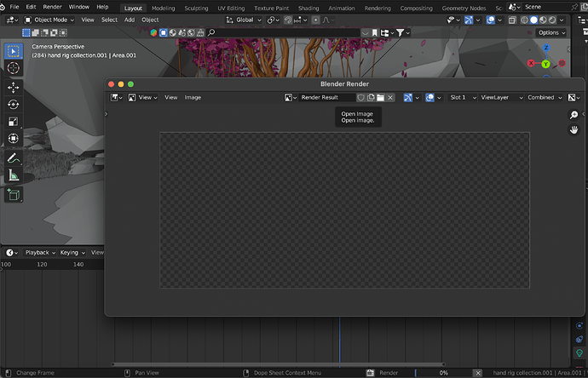This screenshot has width=588, height=378.
Task: Switch to Wireframe viewport shading
Action: click(525, 20)
